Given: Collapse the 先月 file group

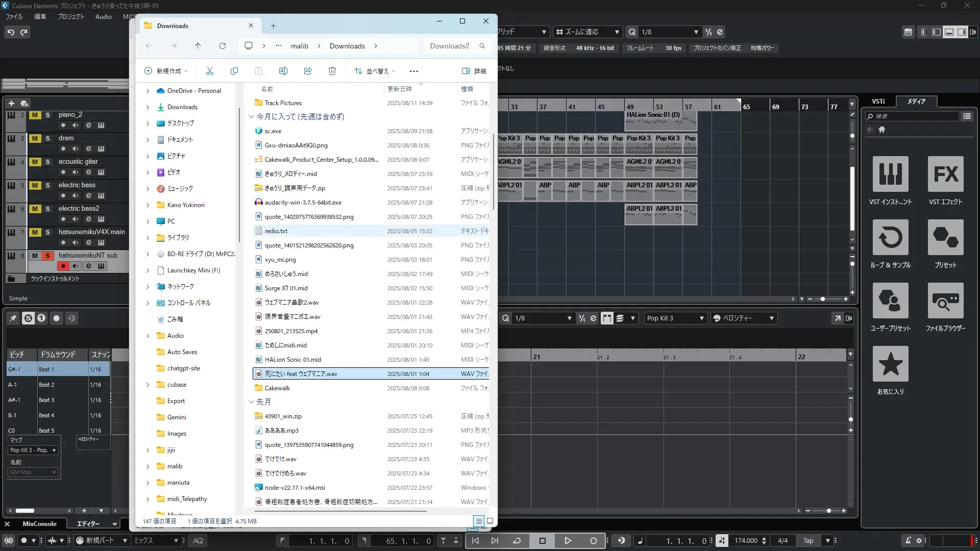Looking at the screenshot, I should 251,402.
